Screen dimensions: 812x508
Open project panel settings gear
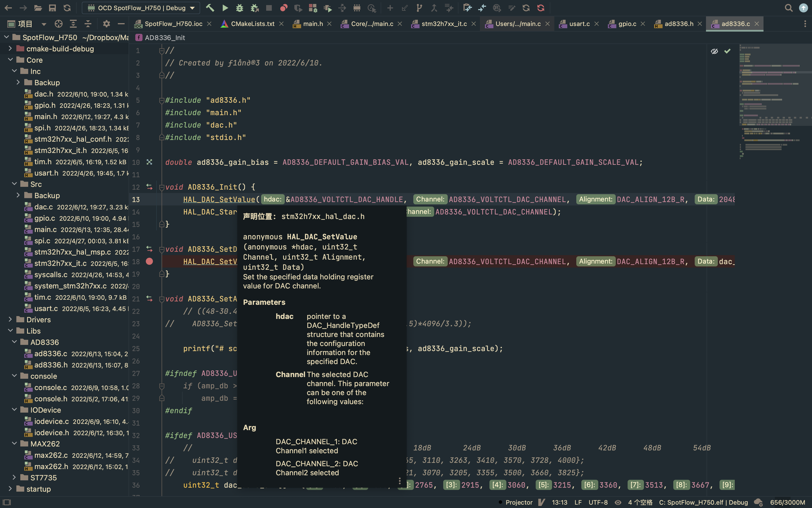coord(106,23)
